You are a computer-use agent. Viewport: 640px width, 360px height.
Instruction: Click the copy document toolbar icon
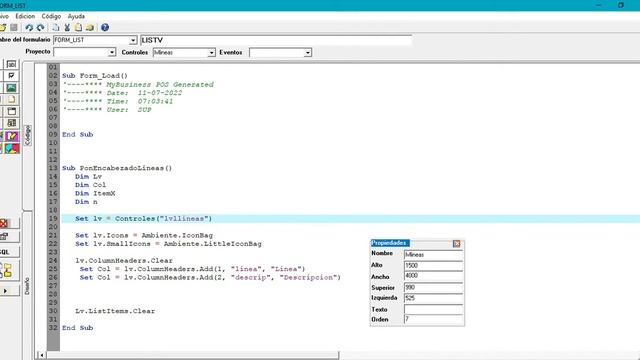56,27
